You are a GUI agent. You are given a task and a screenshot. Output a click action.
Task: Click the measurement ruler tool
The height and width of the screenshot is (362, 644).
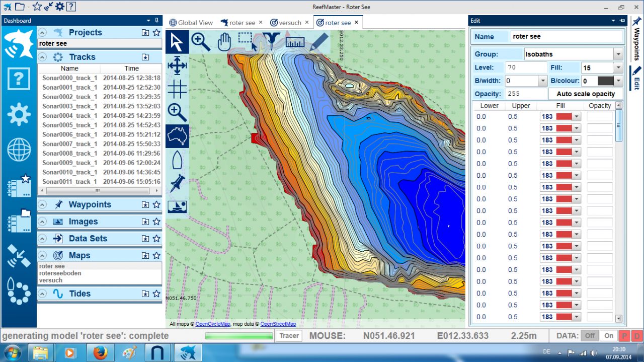[x=295, y=42]
